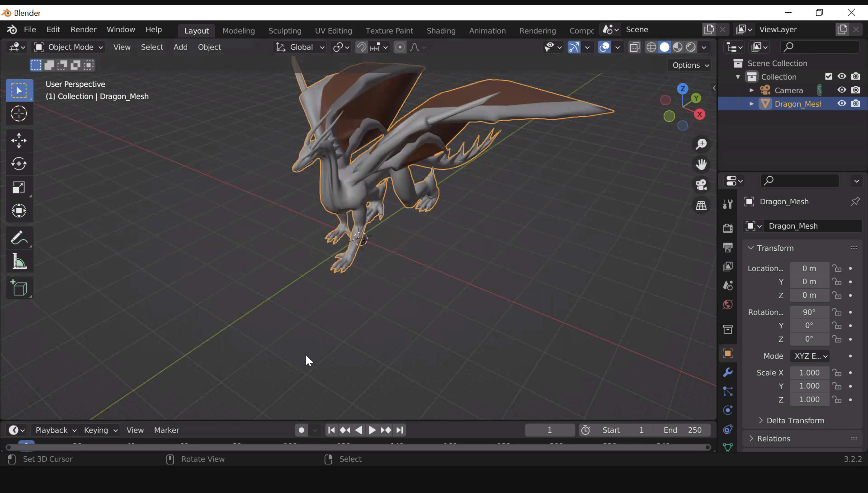The width and height of the screenshot is (868, 493).
Task: Select the Annotate pencil tool
Action: click(19, 238)
